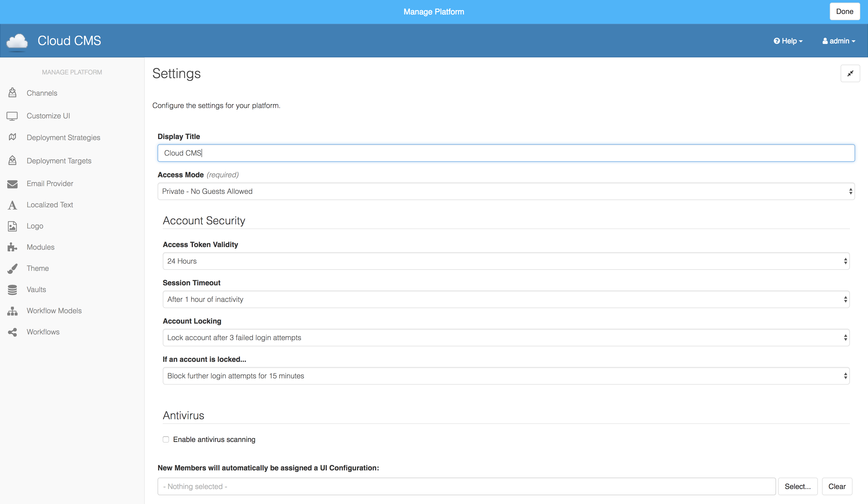
Task: Click the Modules puzzle-piece icon
Action: [12, 247]
